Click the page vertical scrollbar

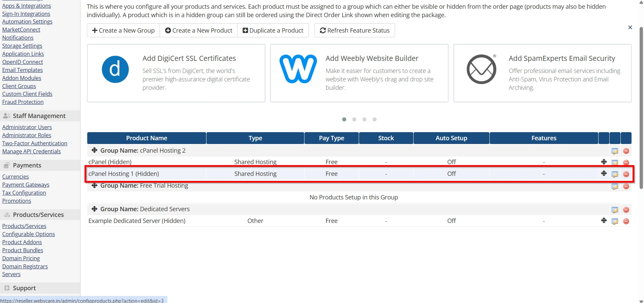tap(641, 108)
